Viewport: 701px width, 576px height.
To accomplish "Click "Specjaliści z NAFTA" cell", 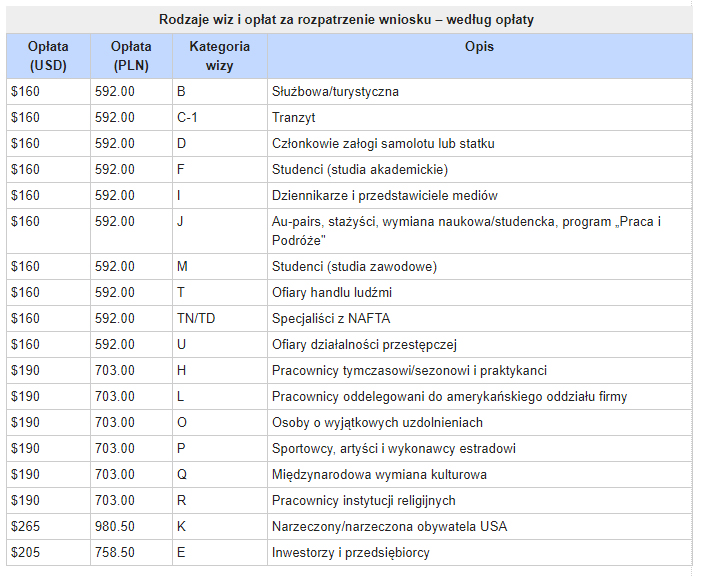I will [479, 318].
